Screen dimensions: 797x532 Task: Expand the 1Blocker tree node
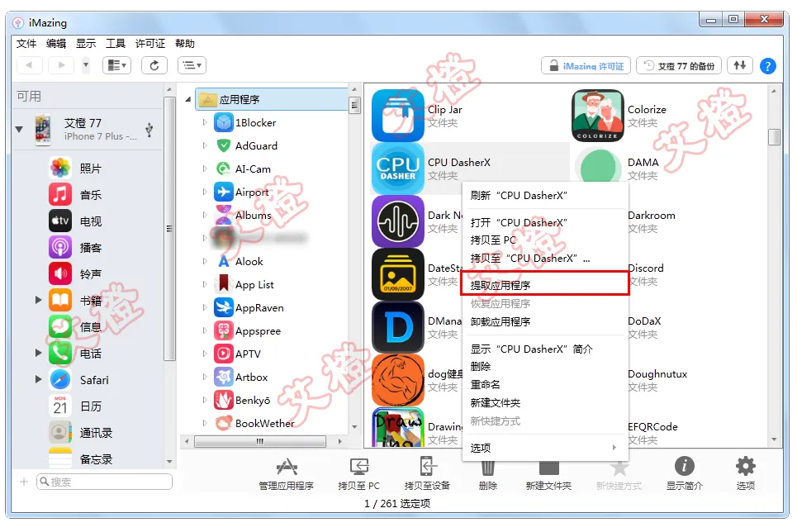[x=204, y=122]
